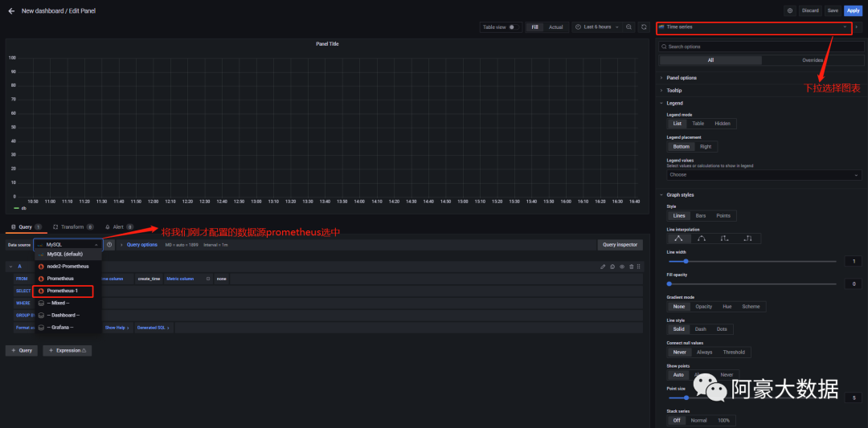
Task: Collapse options pane with the right chevron icon
Action: (857, 26)
